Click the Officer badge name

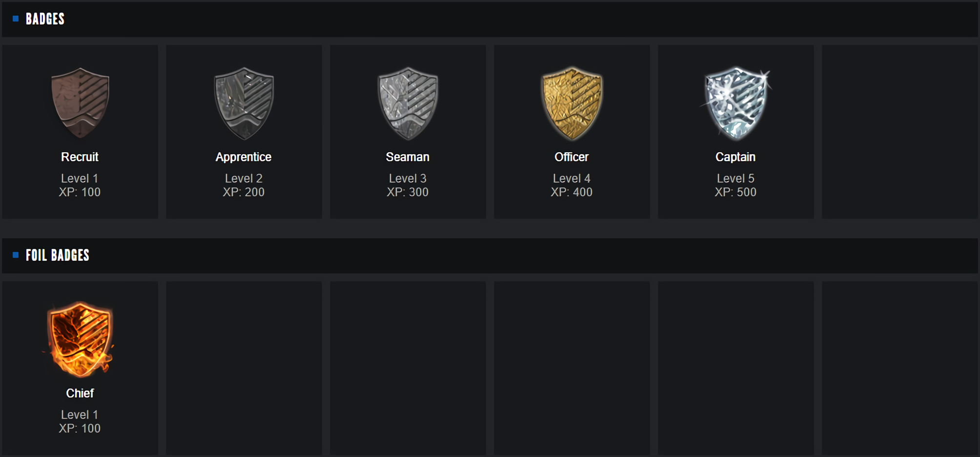(x=572, y=157)
